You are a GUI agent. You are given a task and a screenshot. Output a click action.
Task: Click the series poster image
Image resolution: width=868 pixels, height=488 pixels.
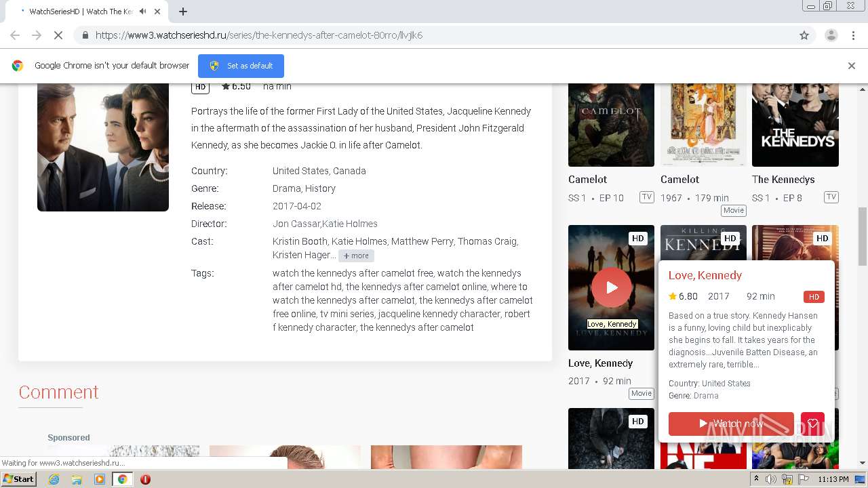coord(103,147)
